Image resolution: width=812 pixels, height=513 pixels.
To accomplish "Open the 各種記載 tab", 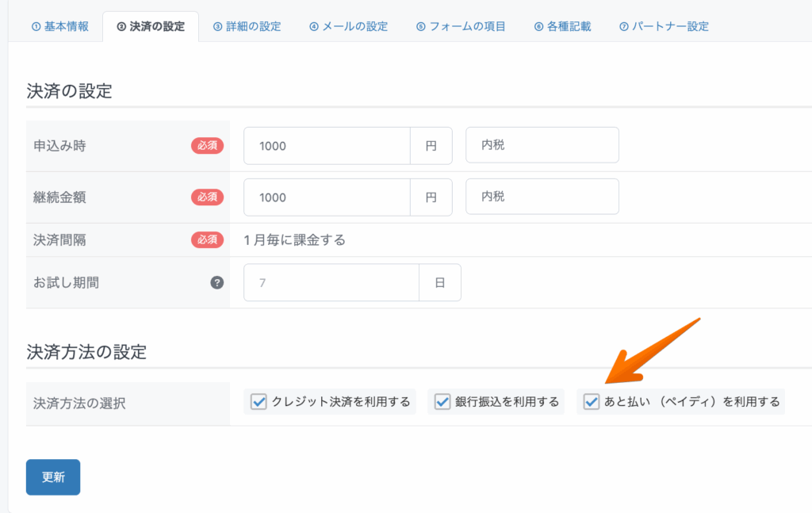I will click(562, 26).
